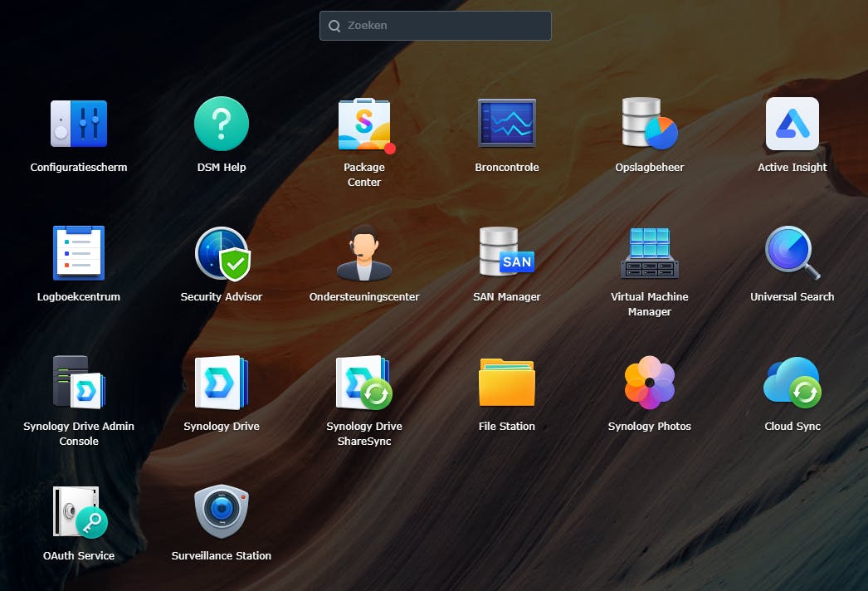Open Active Insight

(x=792, y=124)
